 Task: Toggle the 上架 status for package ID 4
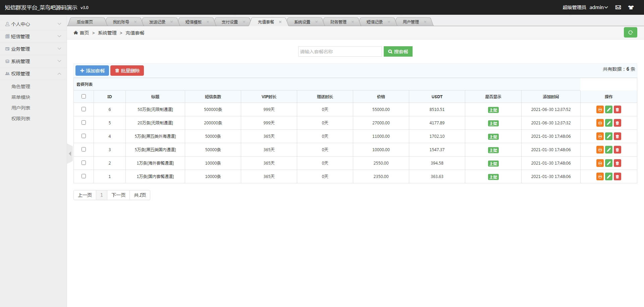click(493, 136)
